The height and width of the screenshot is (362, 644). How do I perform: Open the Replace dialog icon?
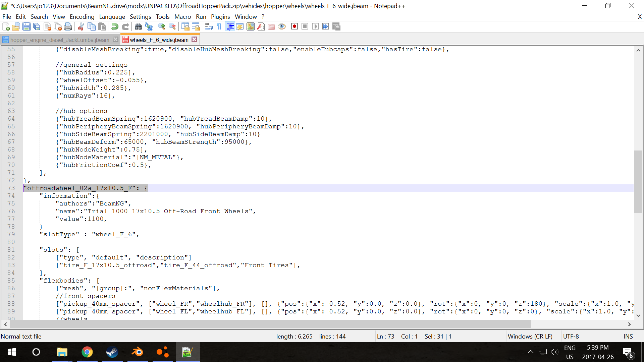coord(149,26)
